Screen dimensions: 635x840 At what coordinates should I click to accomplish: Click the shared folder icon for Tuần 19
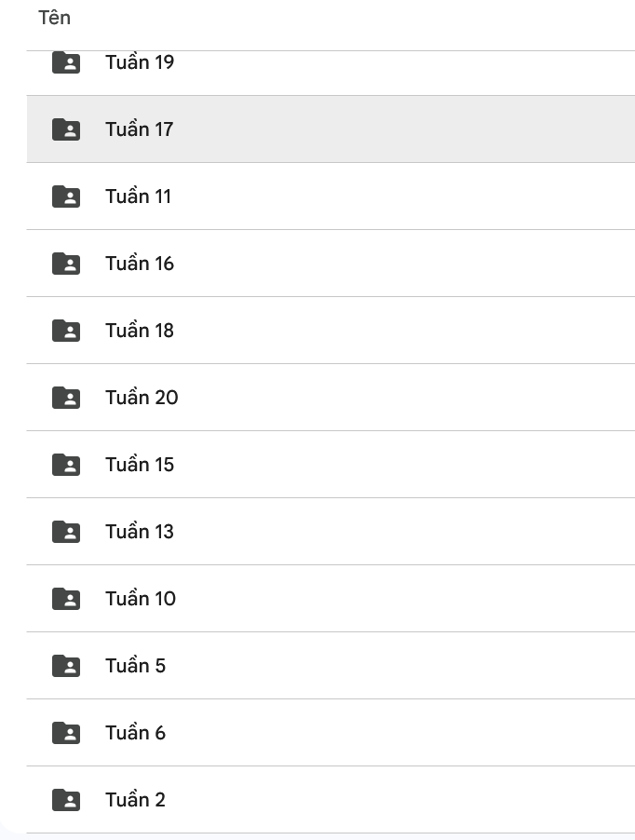[x=66, y=63]
